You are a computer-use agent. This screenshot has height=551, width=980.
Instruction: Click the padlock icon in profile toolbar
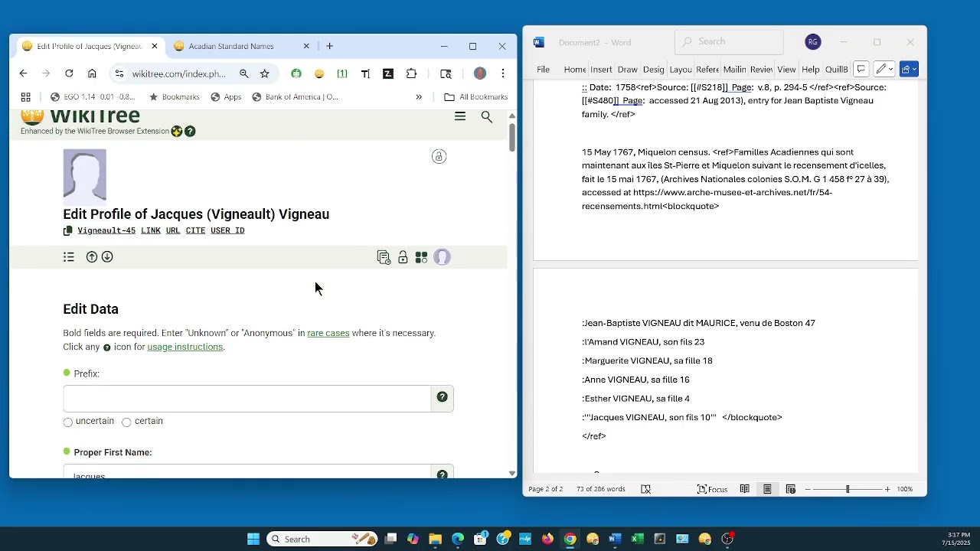coord(403,258)
